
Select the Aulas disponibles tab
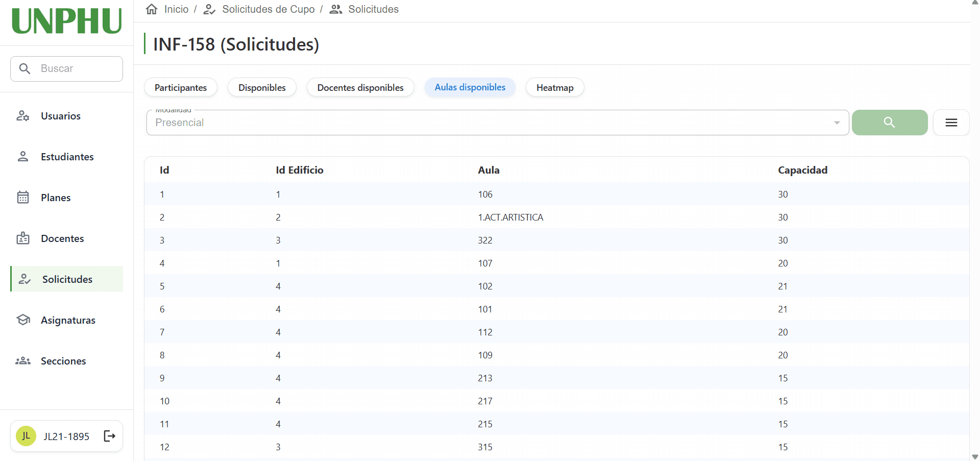[470, 87]
